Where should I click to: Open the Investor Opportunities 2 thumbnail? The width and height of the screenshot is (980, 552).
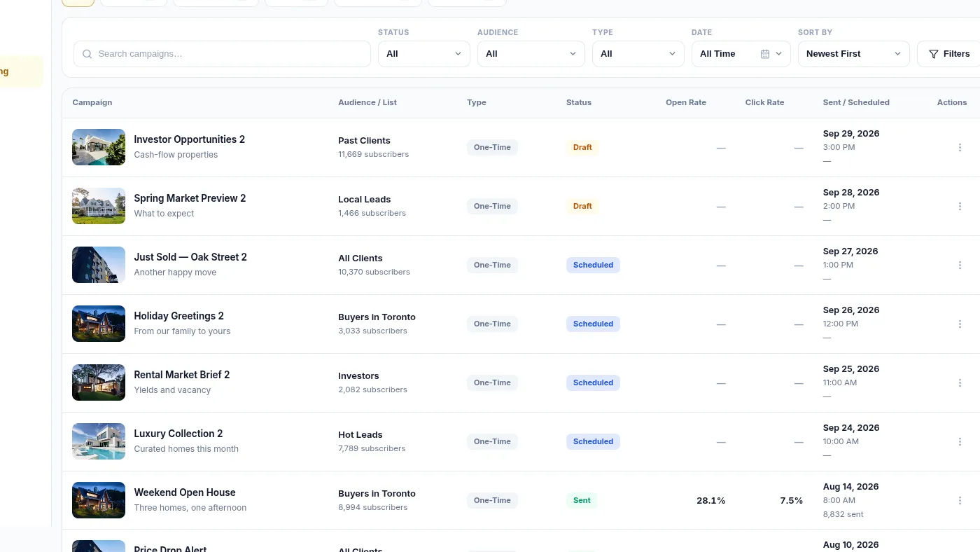[99, 147]
